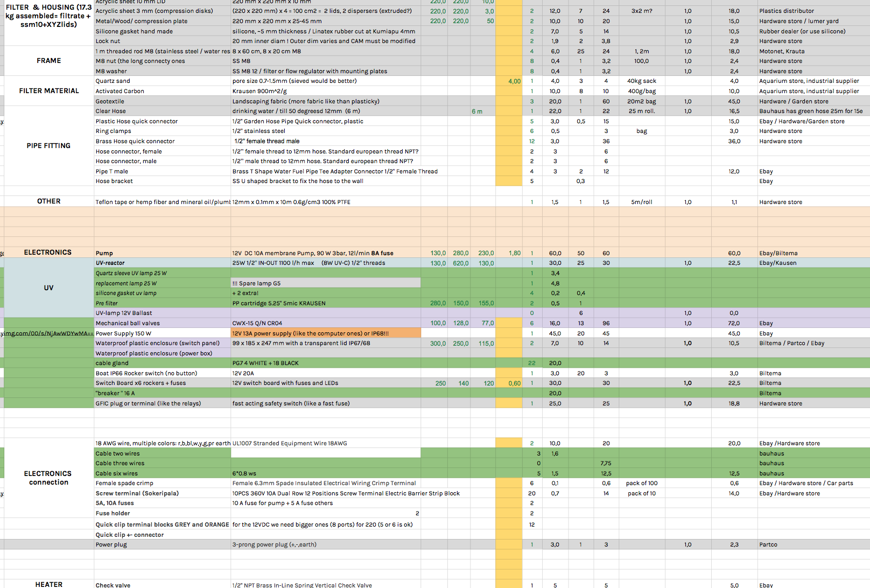Select the Ebay/Biltema supplier cell
The width and height of the screenshot is (870, 588).
pyautogui.click(x=813, y=253)
